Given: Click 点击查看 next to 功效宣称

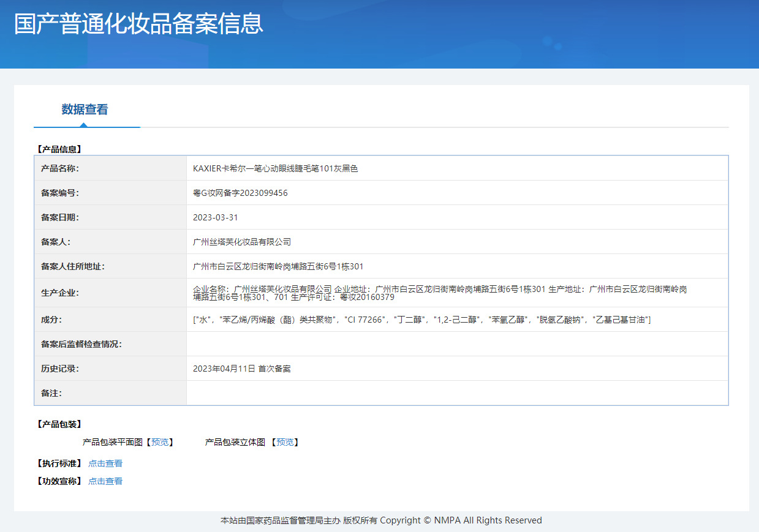Looking at the screenshot, I should 105,481.
